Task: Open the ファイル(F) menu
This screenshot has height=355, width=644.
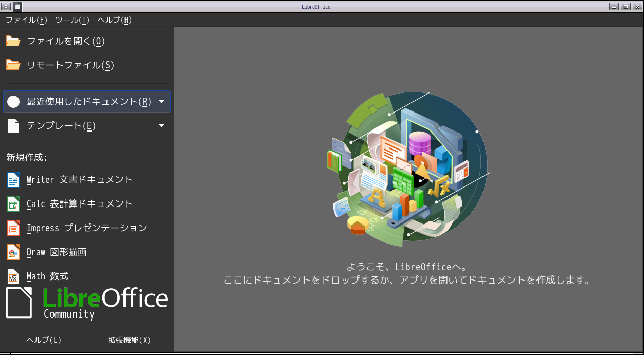Action: [x=26, y=20]
